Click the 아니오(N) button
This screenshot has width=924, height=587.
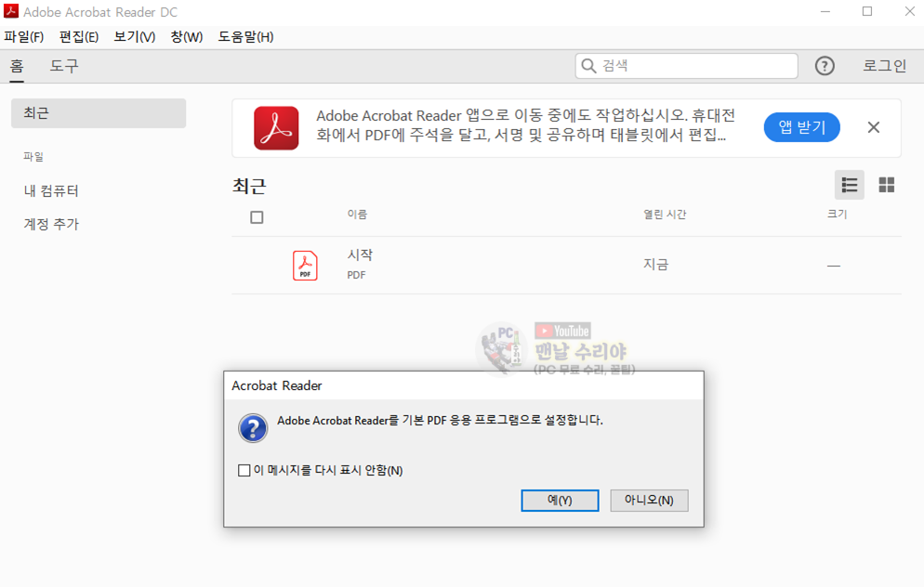pos(649,501)
